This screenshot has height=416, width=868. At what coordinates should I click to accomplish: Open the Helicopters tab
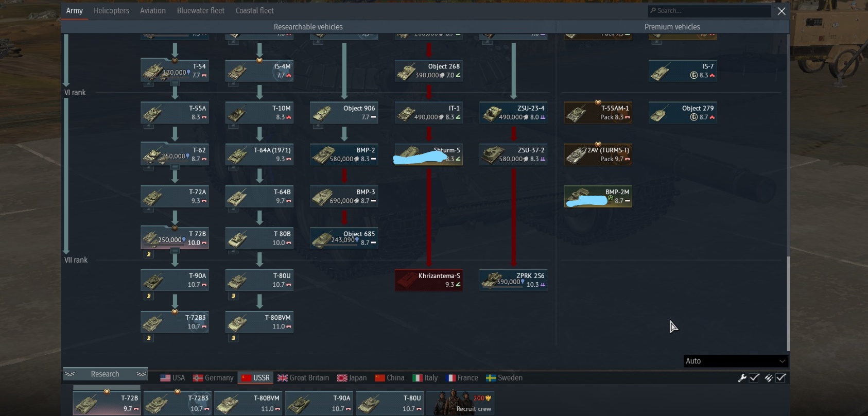pyautogui.click(x=111, y=11)
